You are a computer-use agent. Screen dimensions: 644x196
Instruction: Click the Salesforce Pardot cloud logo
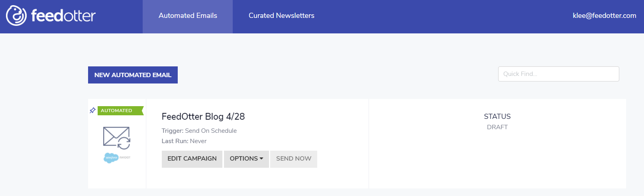point(117,158)
